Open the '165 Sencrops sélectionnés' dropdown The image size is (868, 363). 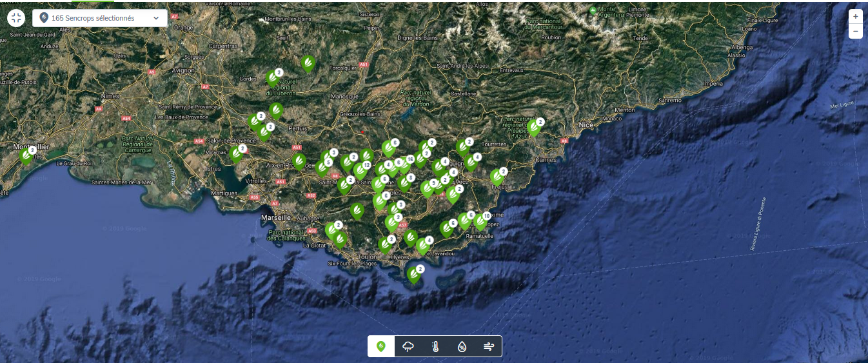click(100, 18)
